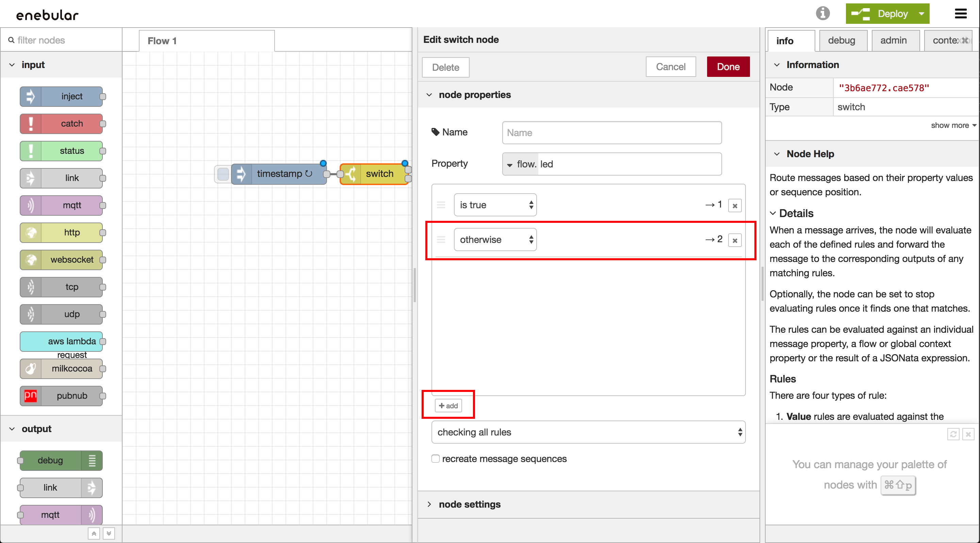Click the inject node in palette
980x543 pixels.
62,96
